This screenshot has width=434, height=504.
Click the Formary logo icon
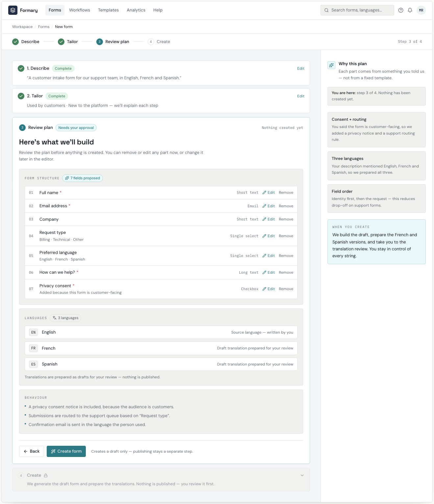click(13, 10)
